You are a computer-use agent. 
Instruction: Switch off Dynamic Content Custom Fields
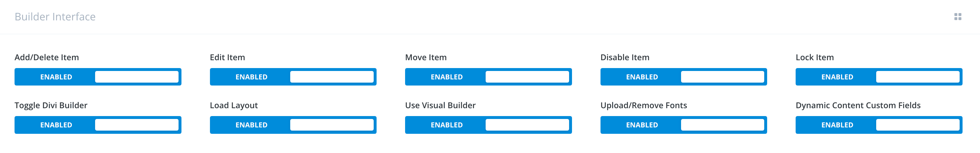tap(879, 125)
